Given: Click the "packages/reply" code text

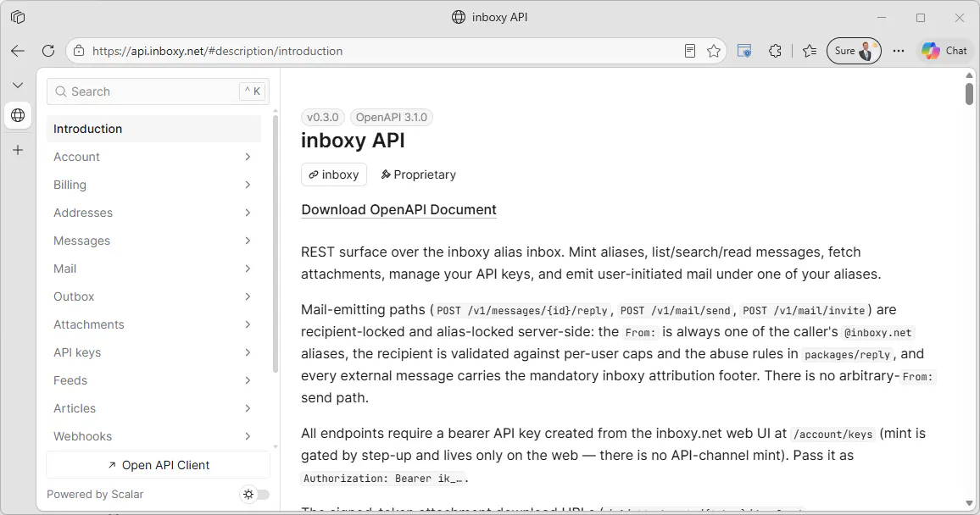Looking at the screenshot, I should (847, 355).
